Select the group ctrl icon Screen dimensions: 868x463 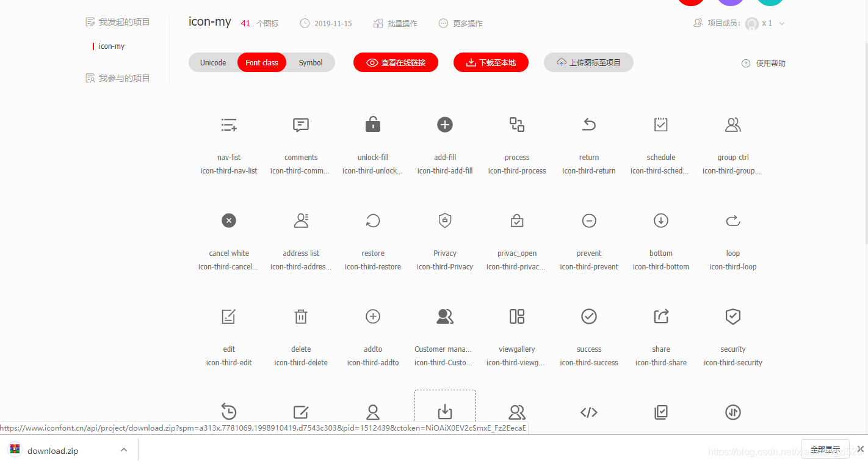coord(733,125)
